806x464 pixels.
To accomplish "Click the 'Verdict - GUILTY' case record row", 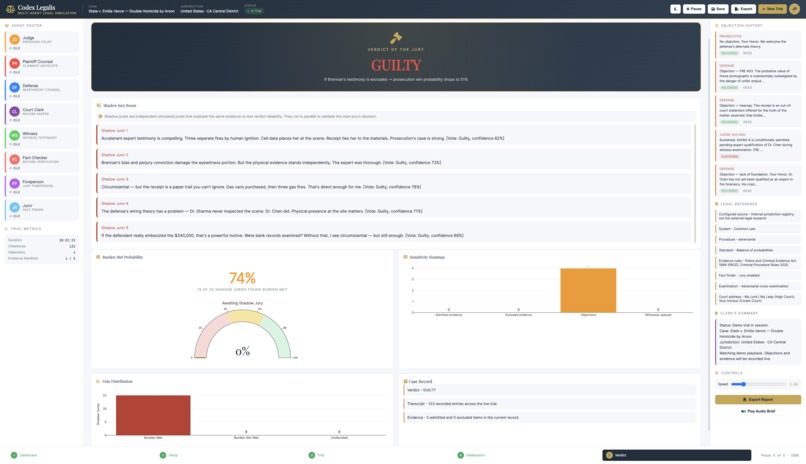I will 549,390.
